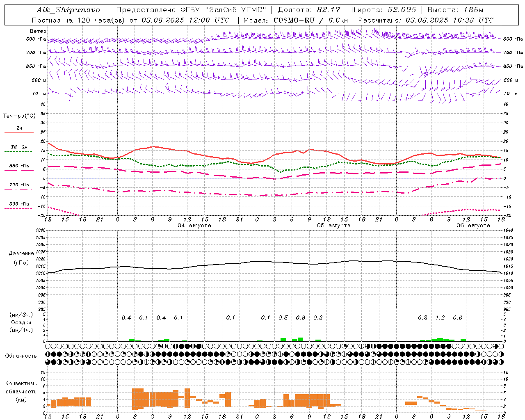Viewport: 525px width, 420px height.
Task: Click the Тем-ра(°C) axis title
Action: coord(19,116)
